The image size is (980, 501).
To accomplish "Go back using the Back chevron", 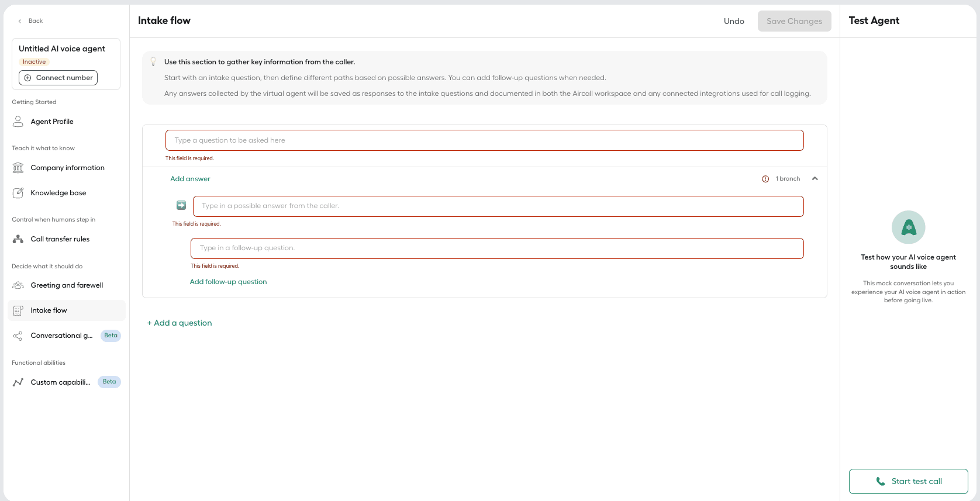I will (20, 21).
